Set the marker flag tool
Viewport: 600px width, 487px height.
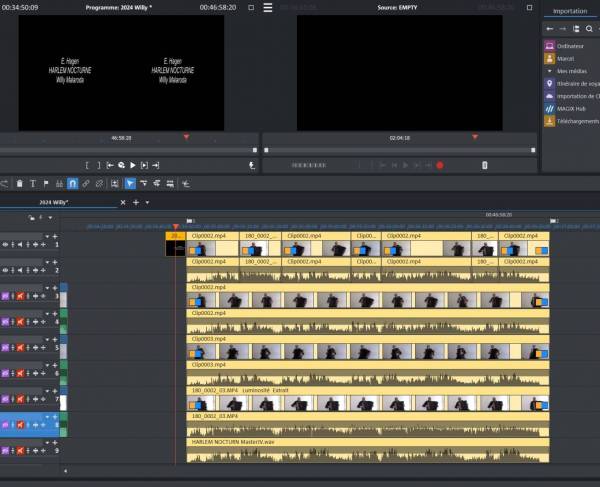point(45,184)
